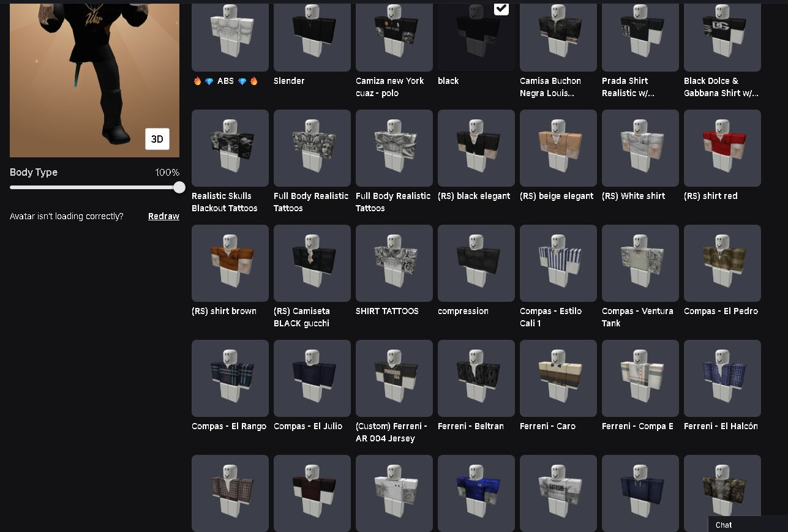Click the Redraw link
This screenshot has width=788, height=532.
(163, 216)
